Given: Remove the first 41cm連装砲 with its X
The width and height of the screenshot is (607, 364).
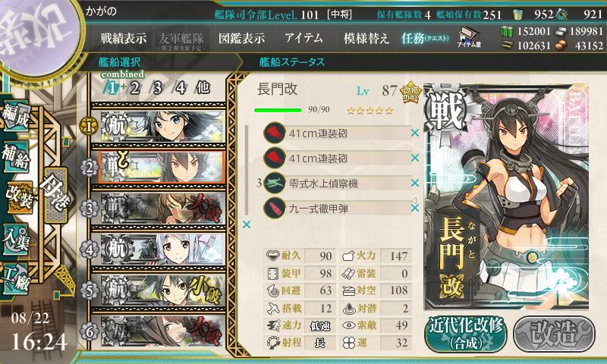Looking at the screenshot, I should (x=414, y=133).
